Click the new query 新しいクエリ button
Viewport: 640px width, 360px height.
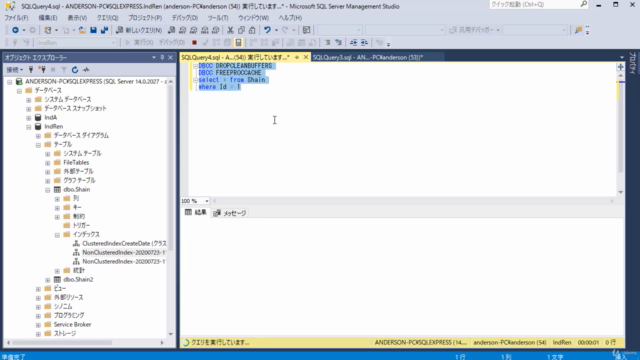(139, 30)
